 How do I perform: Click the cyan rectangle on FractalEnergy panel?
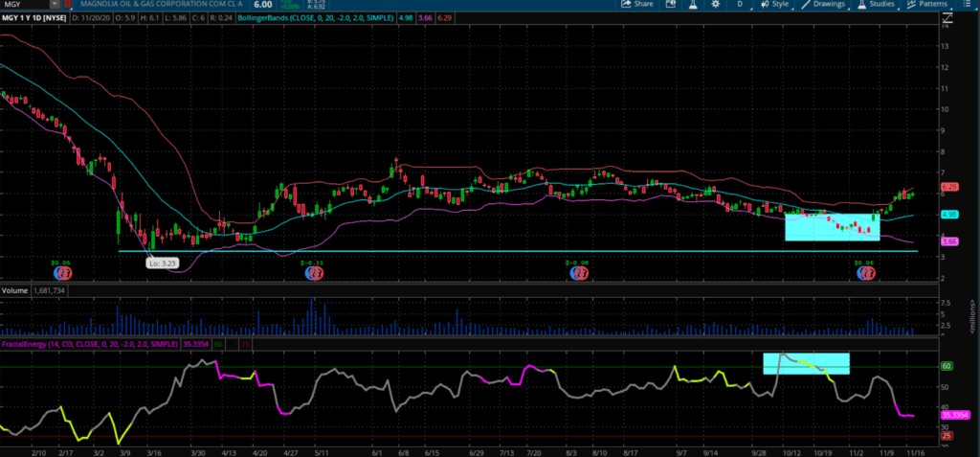[806, 364]
